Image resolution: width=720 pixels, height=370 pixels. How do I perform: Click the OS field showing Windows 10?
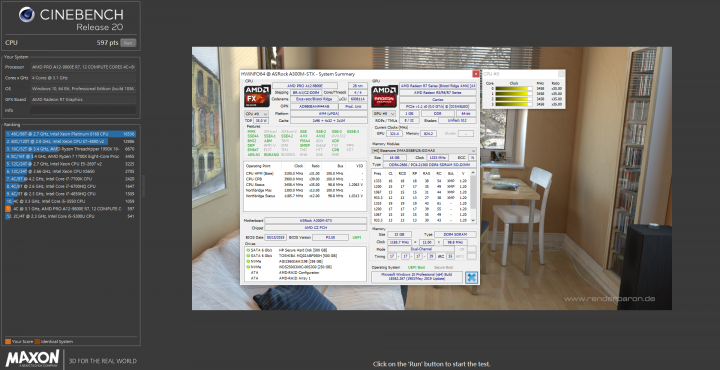(83, 89)
